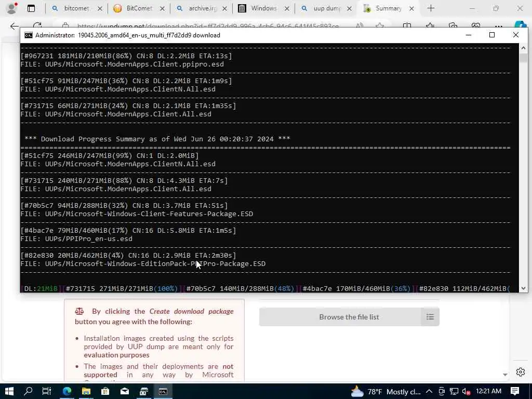Image resolution: width=532 pixels, height=399 pixels.
Task: Open Task View on the taskbar
Action: 47,392
